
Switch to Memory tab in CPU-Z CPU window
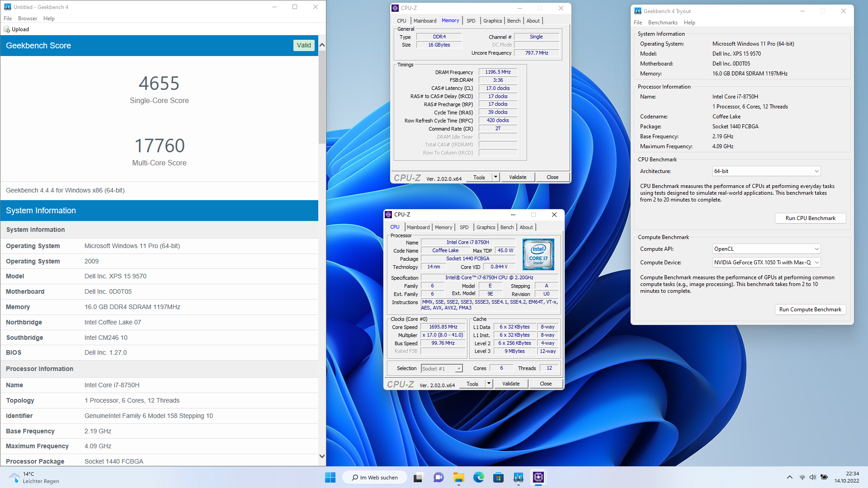443,227
